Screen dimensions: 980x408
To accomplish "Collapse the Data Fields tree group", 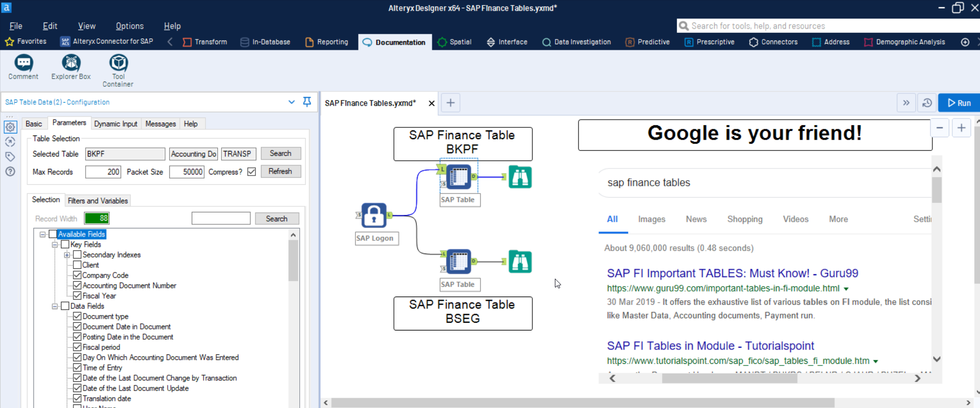I will [55, 306].
